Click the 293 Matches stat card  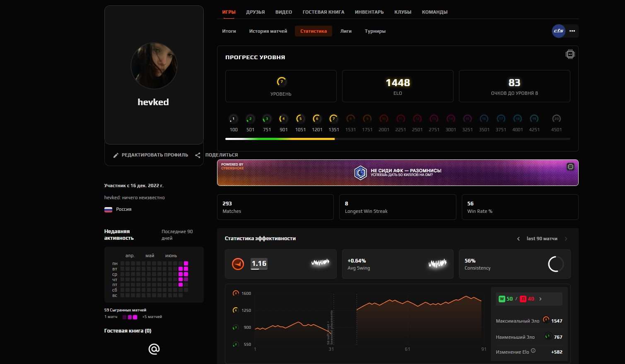275,207
